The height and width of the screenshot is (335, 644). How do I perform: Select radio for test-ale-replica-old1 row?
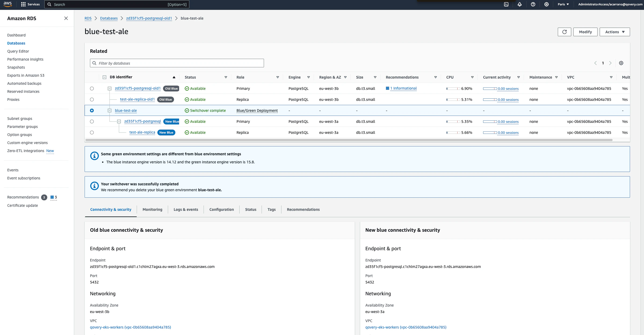point(92,100)
